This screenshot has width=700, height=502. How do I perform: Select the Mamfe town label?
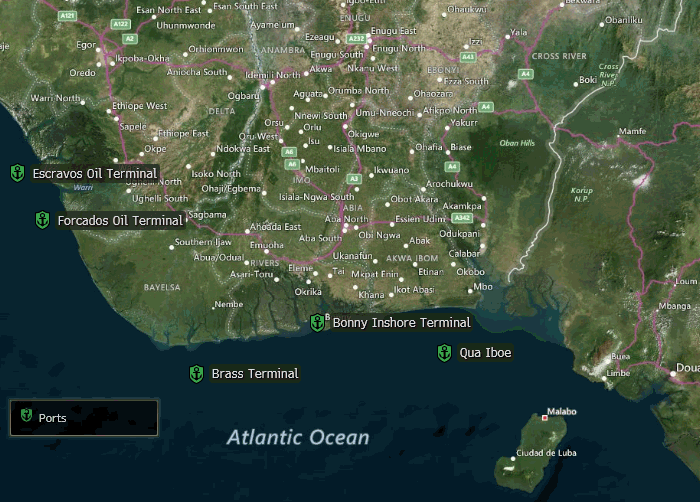click(632, 132)
